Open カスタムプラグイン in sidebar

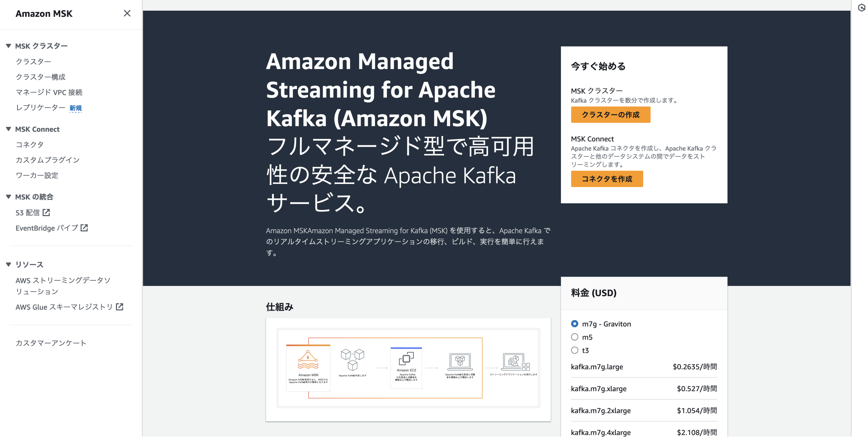48,160
